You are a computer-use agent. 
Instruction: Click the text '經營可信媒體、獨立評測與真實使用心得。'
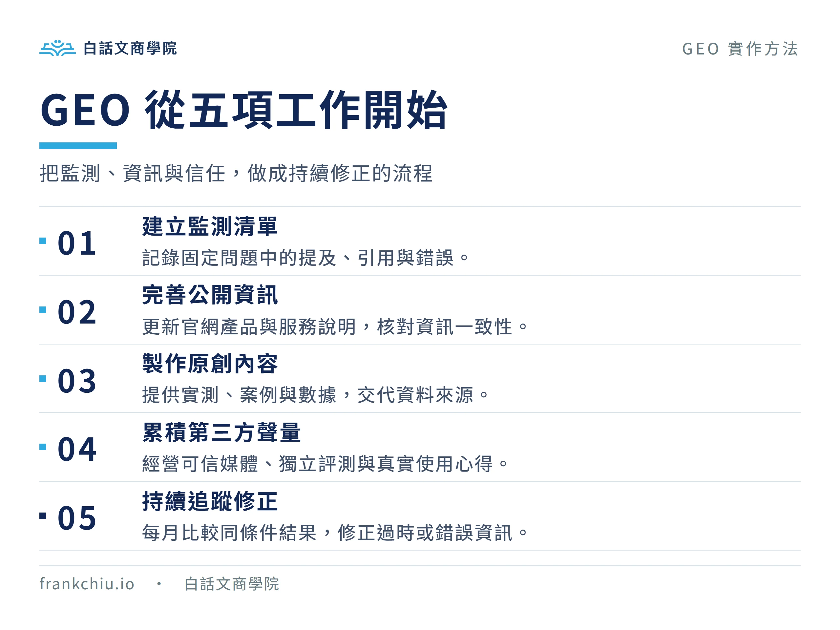pyautogui.click(x=325, y=464)
